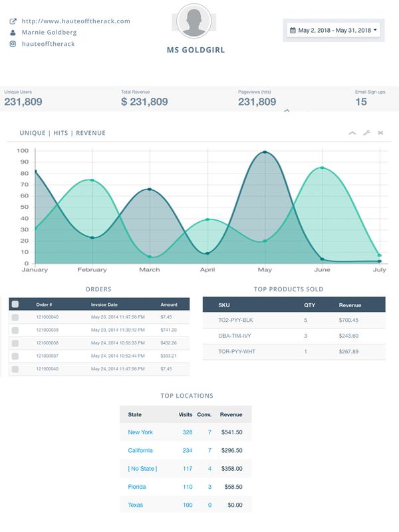Click the profile avatar placeholder image
The image size is (399, 532).
(x=194, y=21)
